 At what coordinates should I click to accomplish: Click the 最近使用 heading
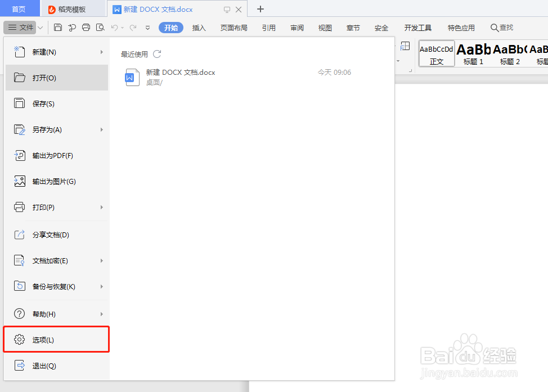point(134,54)
